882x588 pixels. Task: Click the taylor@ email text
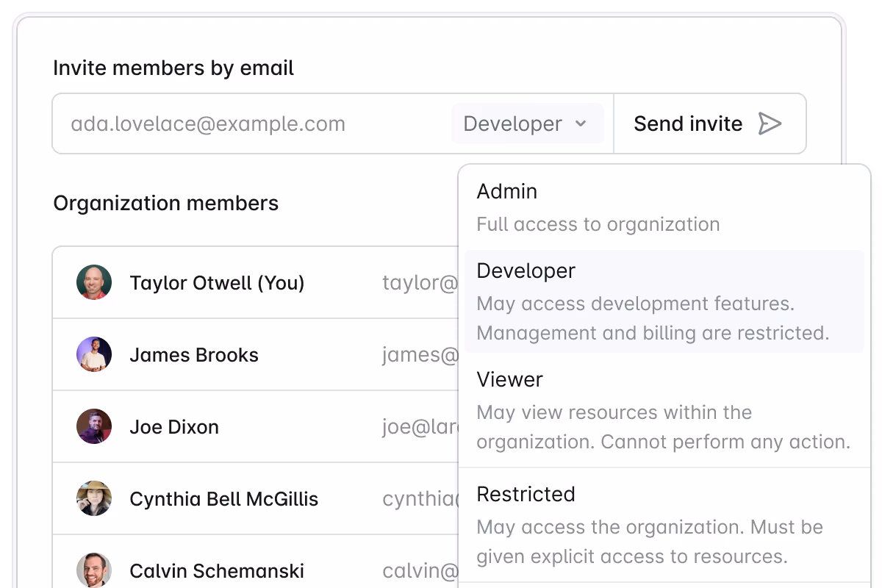click(x=420, y=284)
